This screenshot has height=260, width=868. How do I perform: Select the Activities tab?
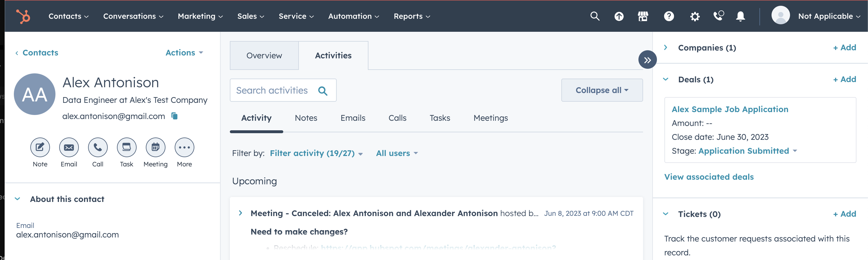(333, 56)
